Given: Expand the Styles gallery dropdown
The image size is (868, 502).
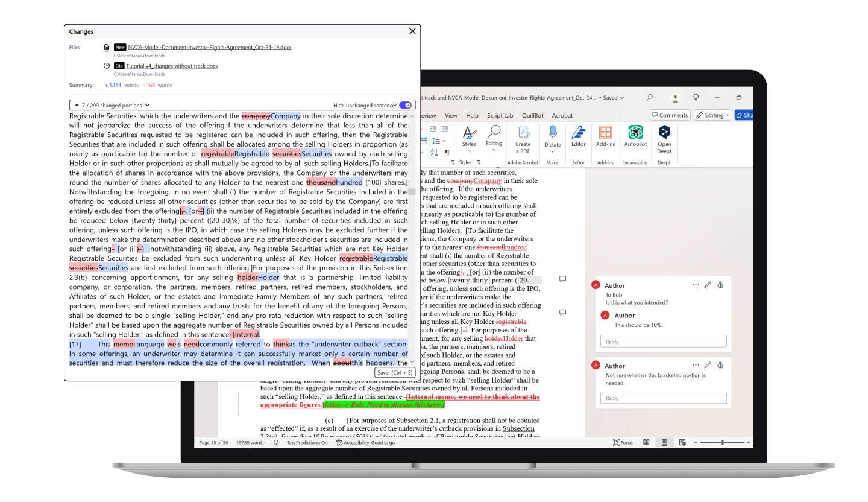Looking at the screenshot, I should (x=468, y=150).
